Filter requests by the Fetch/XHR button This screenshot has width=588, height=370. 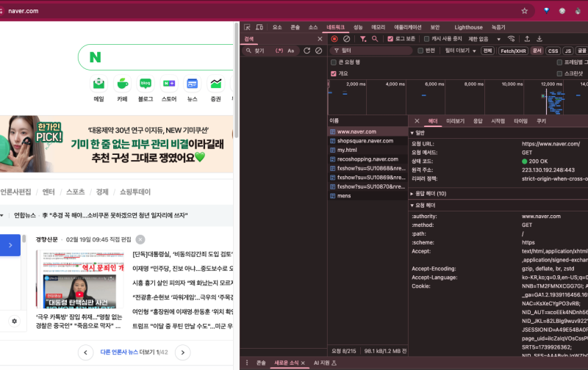(513, 51)
